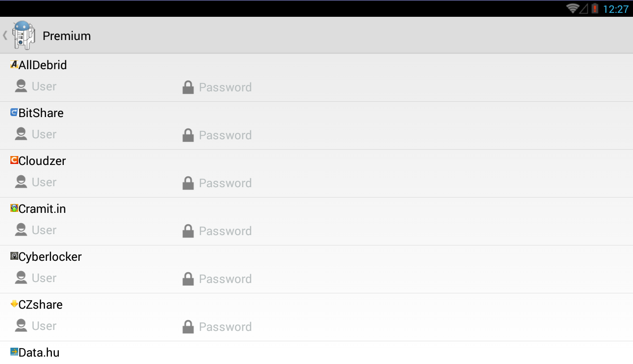
Task: Click the Cyberlocker service favicon
Action: click(x=13, y=256)
